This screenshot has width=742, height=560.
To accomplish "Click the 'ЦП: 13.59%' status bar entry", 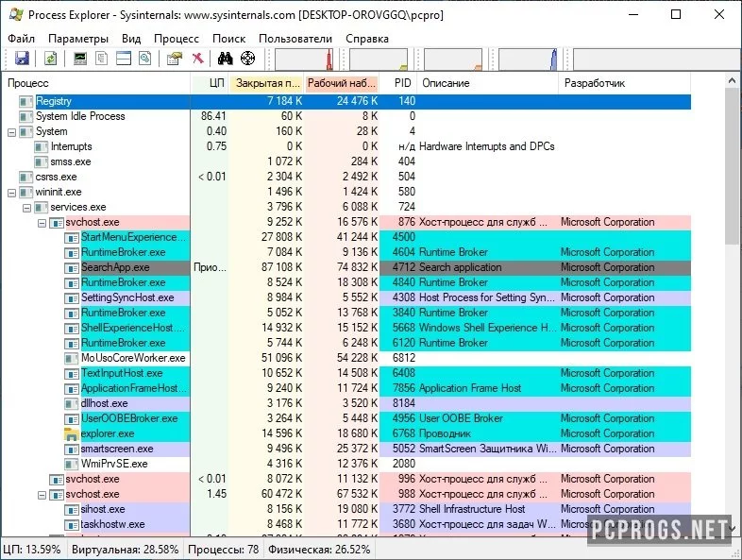I will [32, 550].
